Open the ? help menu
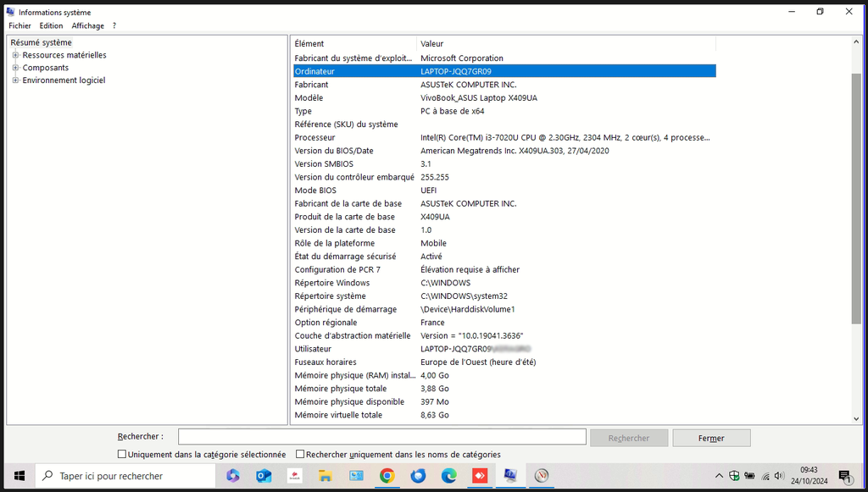 (114, 25)
